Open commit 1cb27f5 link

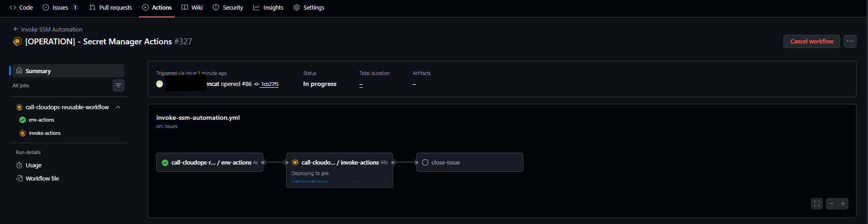click(x=270, y=84)
